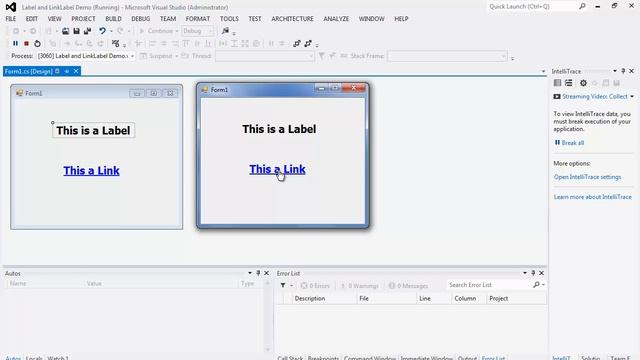Click the Undo toolbar icon

102,31
